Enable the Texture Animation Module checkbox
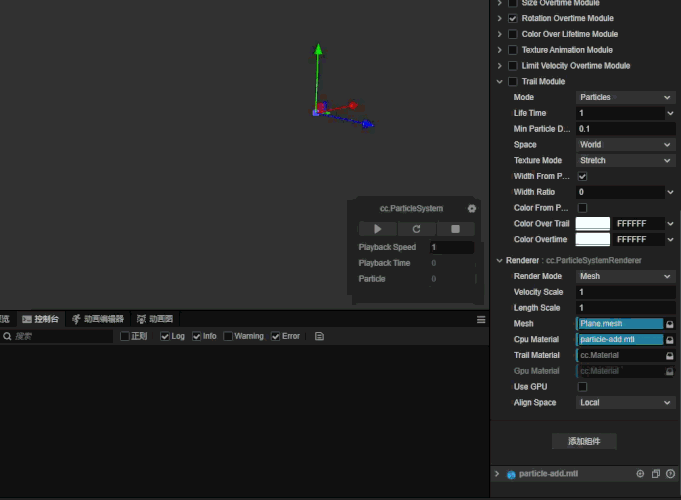The image size is (681, 500). pyautogui.click(x=513, y=50)
